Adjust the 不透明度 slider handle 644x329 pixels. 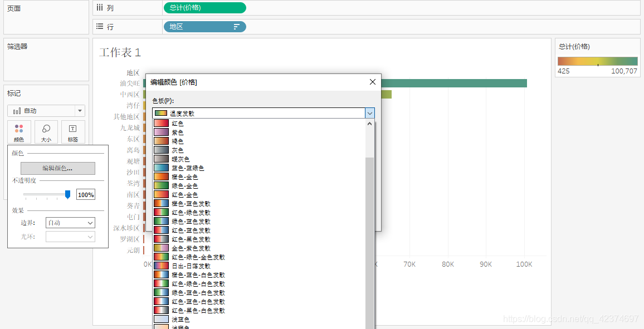68,194
